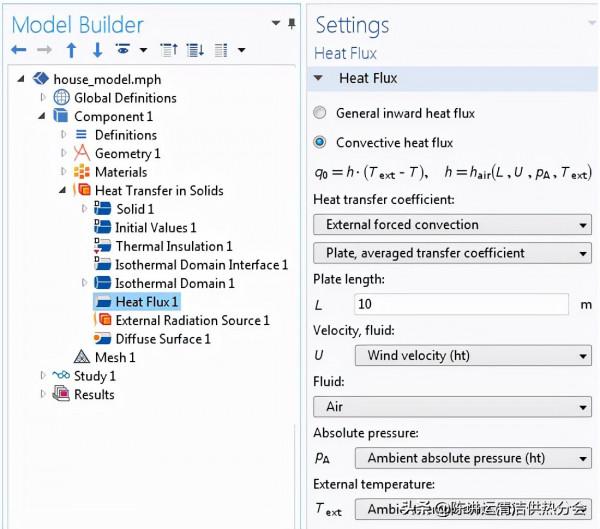Select General inward heat flux option
Image resolution: width=600 pixels, height=529 pixels.
pyautogui.click(x=320, y=114)
